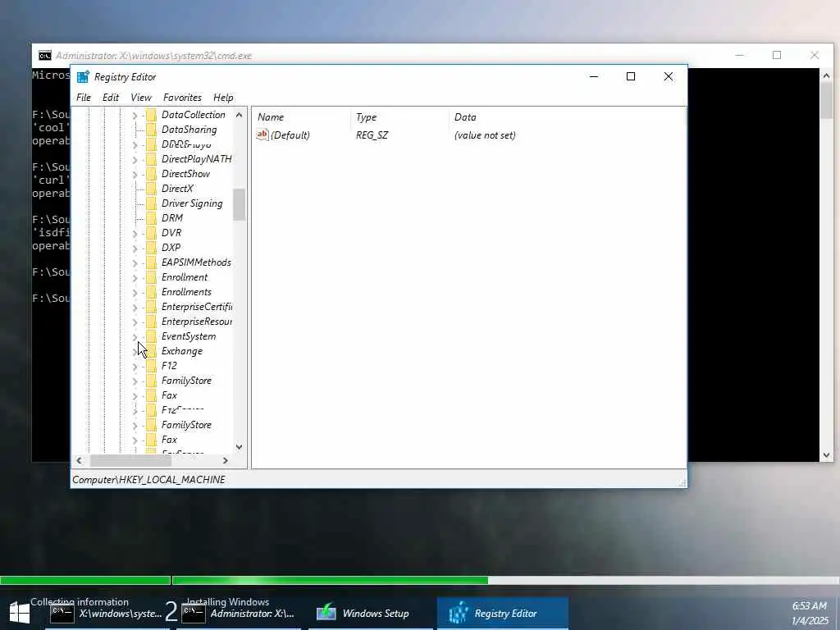
Task: Click the F12 folder icon
Action: [x=151, y=366]
